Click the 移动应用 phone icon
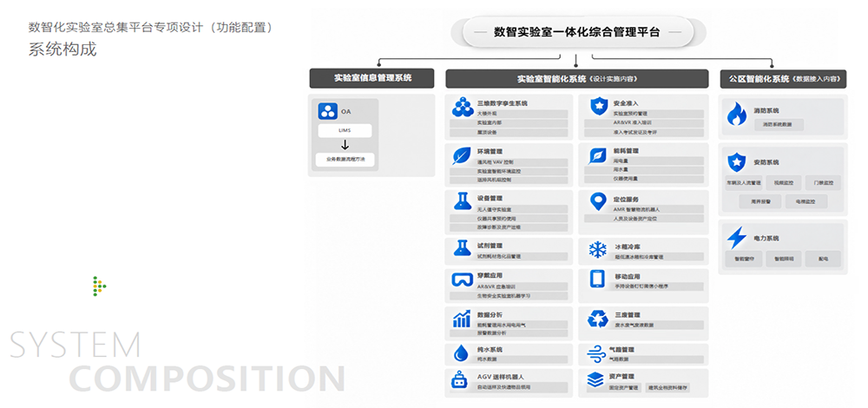The width and height of the screenshot is (868, 408). point(597,279)
